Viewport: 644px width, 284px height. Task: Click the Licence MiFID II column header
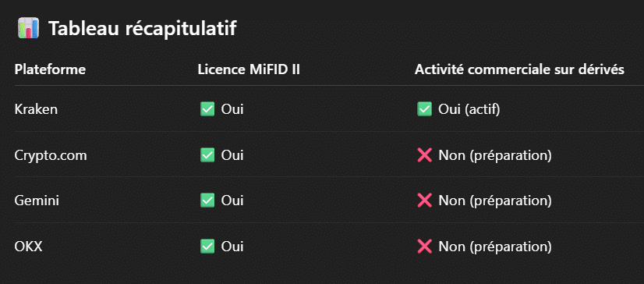249,69
